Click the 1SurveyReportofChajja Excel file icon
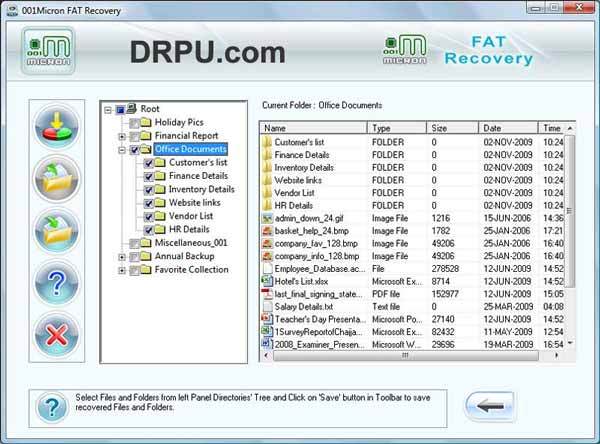Image resolution: width=600 pixels, height=444 pixels. pos(267,332)
